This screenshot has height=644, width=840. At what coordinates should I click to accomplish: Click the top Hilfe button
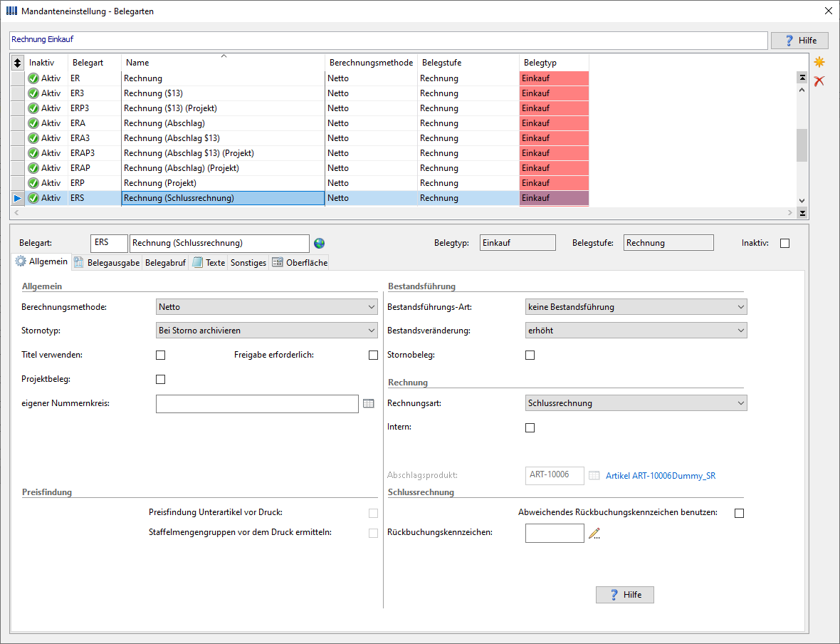(799, 41)
